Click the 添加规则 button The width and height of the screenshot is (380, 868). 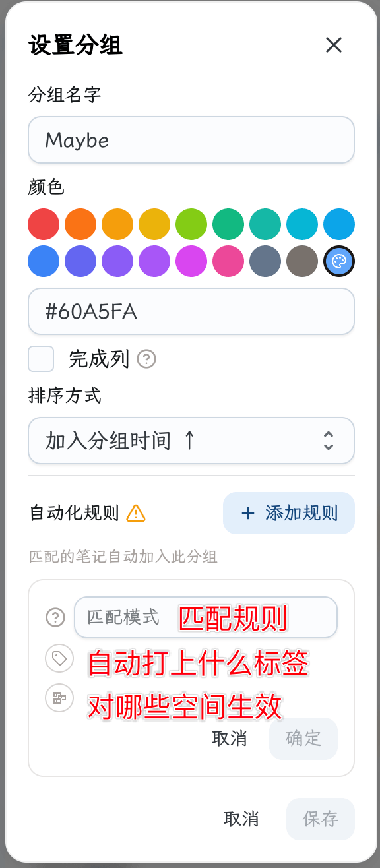tap(289, 513)
